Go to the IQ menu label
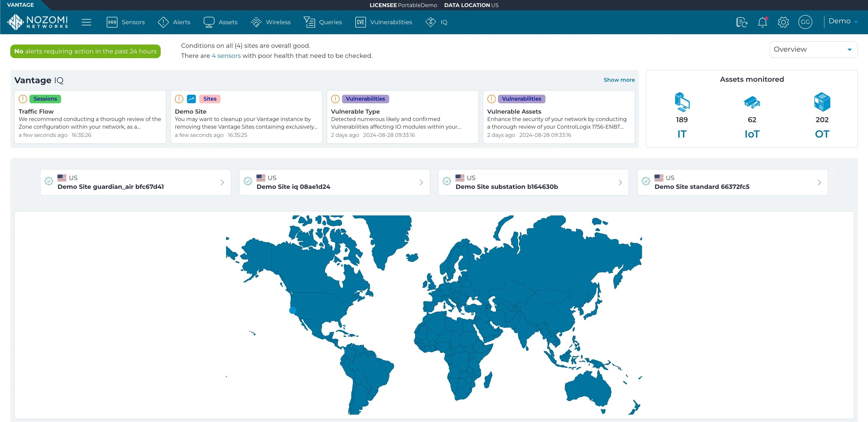Screen dimensions: 868x422 coord(444,22)
